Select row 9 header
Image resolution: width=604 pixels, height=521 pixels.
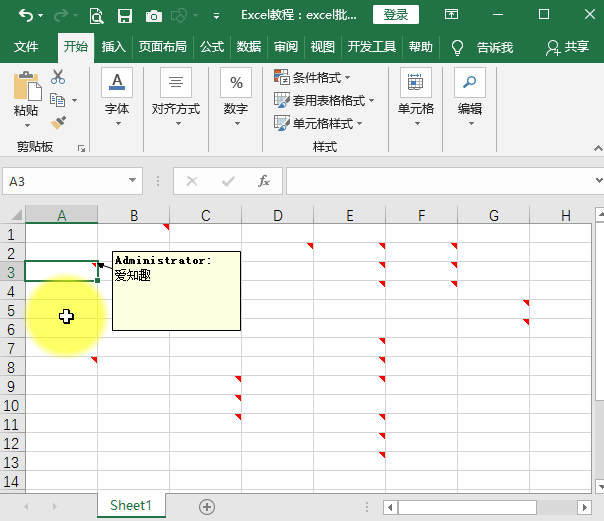click(x=11, y=386)
